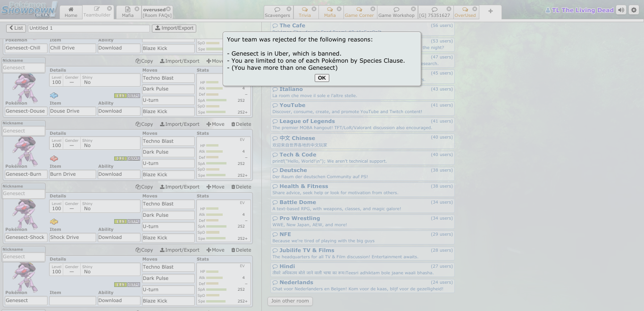644x311 pixels.
Task: Open details of Genesect-Shock (Level, Gender, Shiny)
Action: coord(95,206)
